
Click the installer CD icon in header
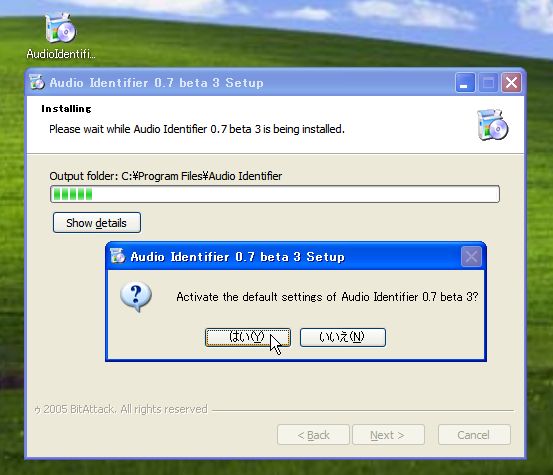point(492,125)
